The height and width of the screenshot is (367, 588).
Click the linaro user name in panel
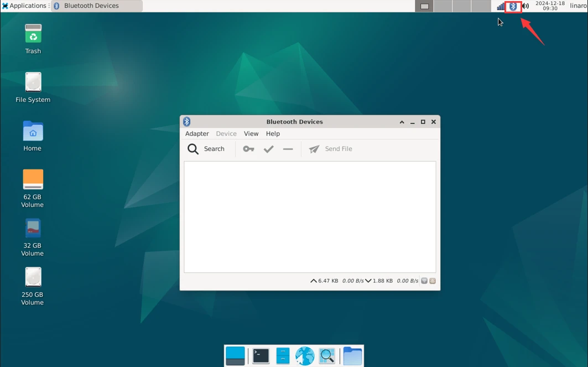[578, 6]
